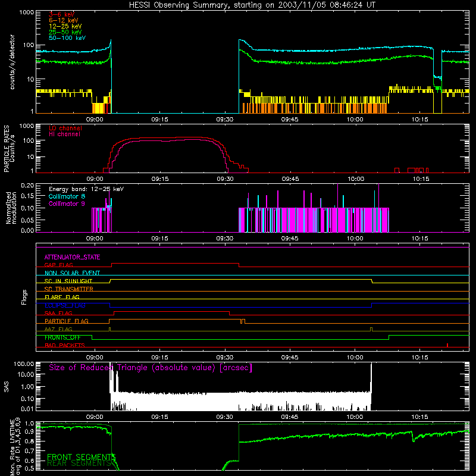Click the SAA_FLAG label

[x=58, y=313]
